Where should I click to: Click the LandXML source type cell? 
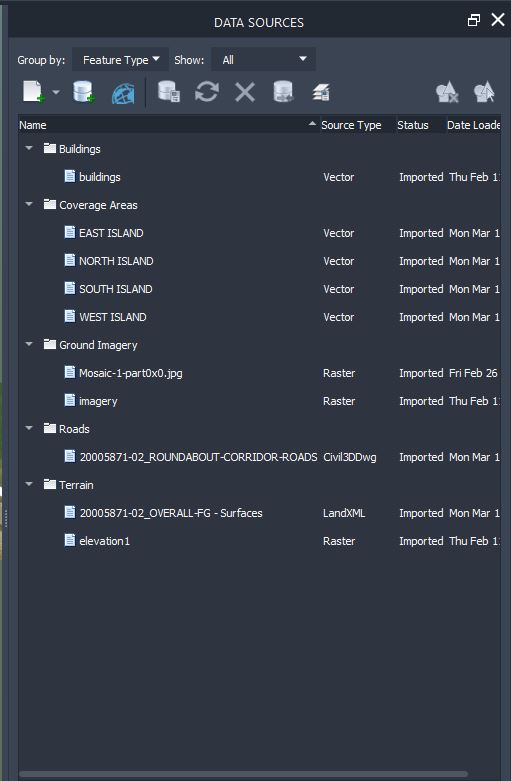click(344, 513)
